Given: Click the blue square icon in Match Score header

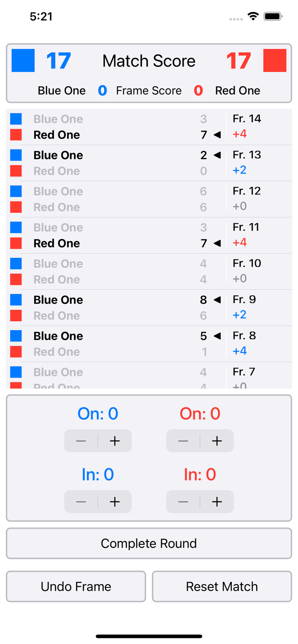Looking at the screenshot, I should [22, 61].
